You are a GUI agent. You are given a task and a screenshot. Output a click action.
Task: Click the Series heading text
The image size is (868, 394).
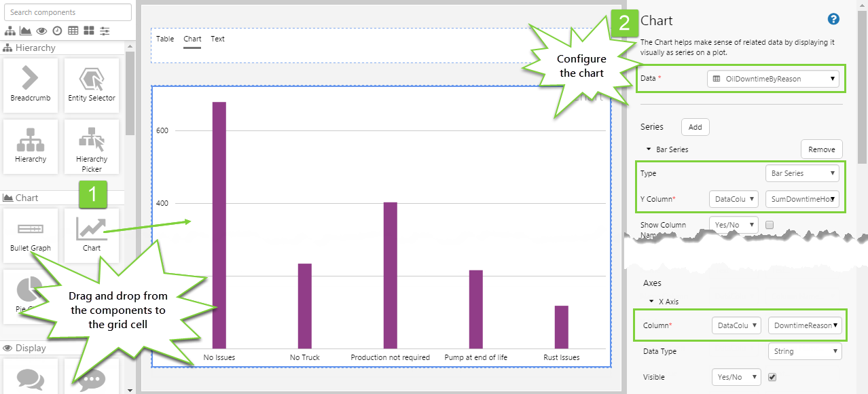(x=652, y=127)
